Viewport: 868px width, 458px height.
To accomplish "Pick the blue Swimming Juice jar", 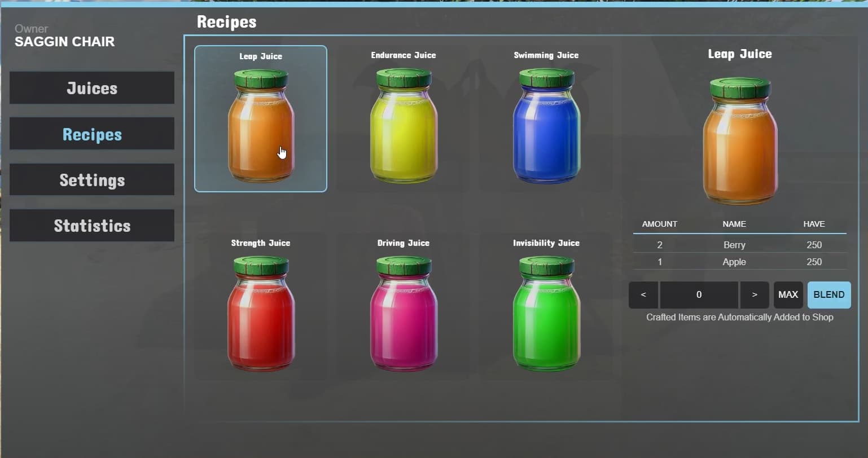I will [546, 125].
